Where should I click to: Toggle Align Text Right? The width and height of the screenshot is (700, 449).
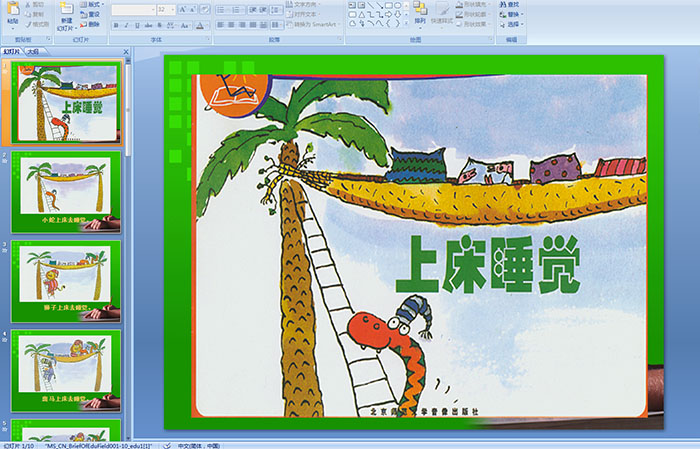[x=242, y=25]
